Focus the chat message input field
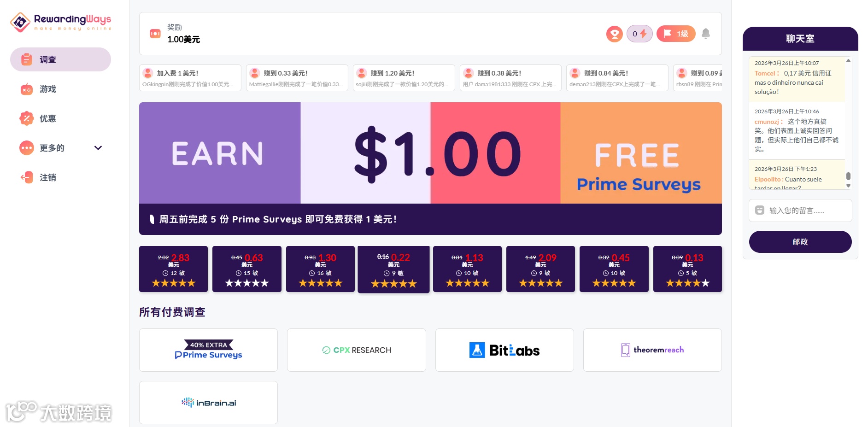This screenshot has height=427, width=868. pyautogui.click(x=800, y=211)
